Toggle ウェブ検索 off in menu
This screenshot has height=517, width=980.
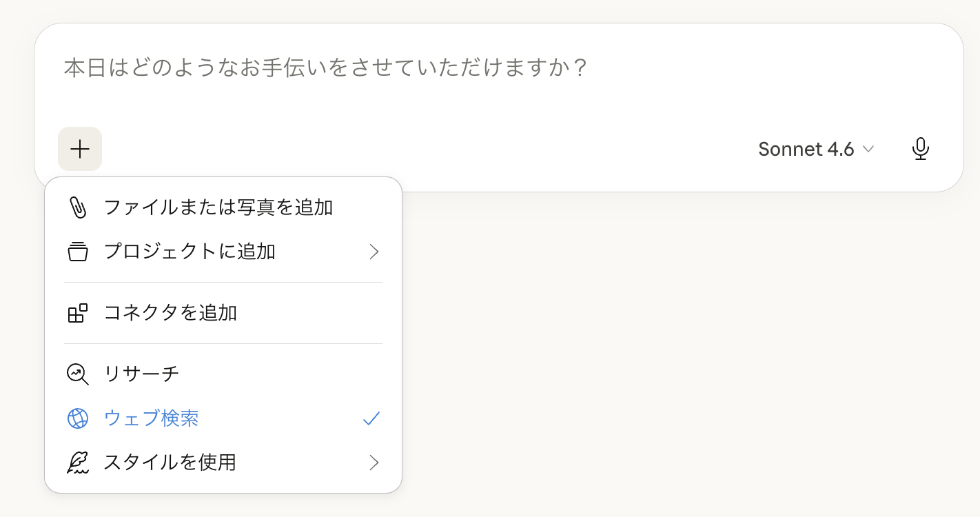152,418
